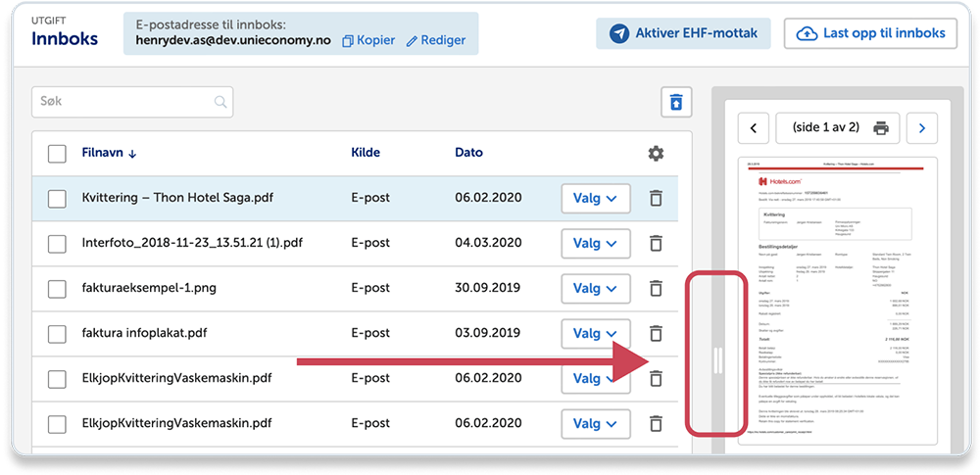Click Aktiver EHF-mottak button
The width and height of the screenshot is (980, 475).
[683, 33]
